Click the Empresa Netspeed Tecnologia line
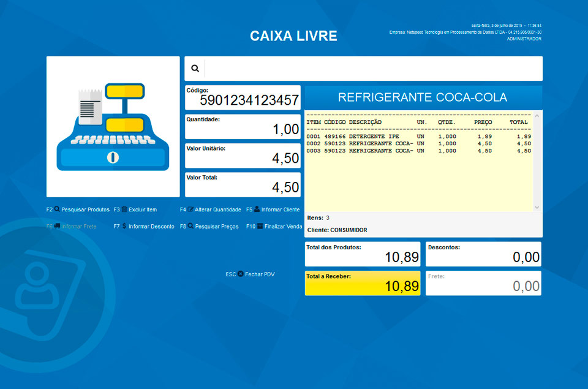Viewport: 588px width, 389px height. pos(466,32)
